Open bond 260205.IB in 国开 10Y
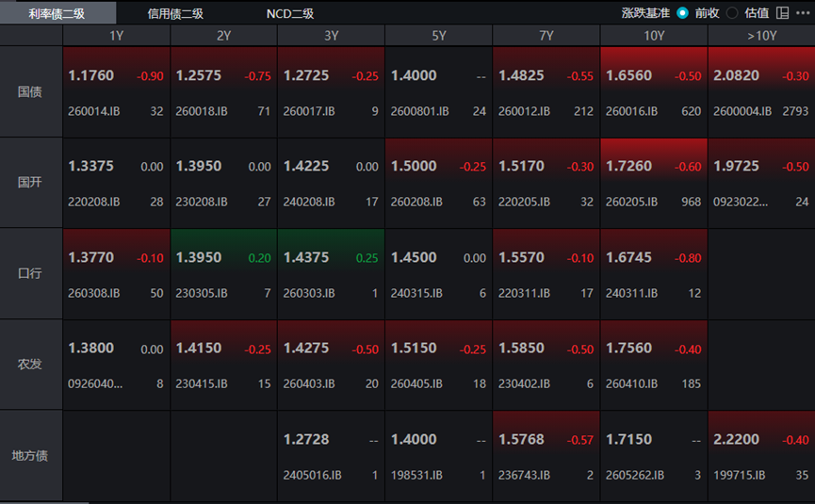 point(631,202)
